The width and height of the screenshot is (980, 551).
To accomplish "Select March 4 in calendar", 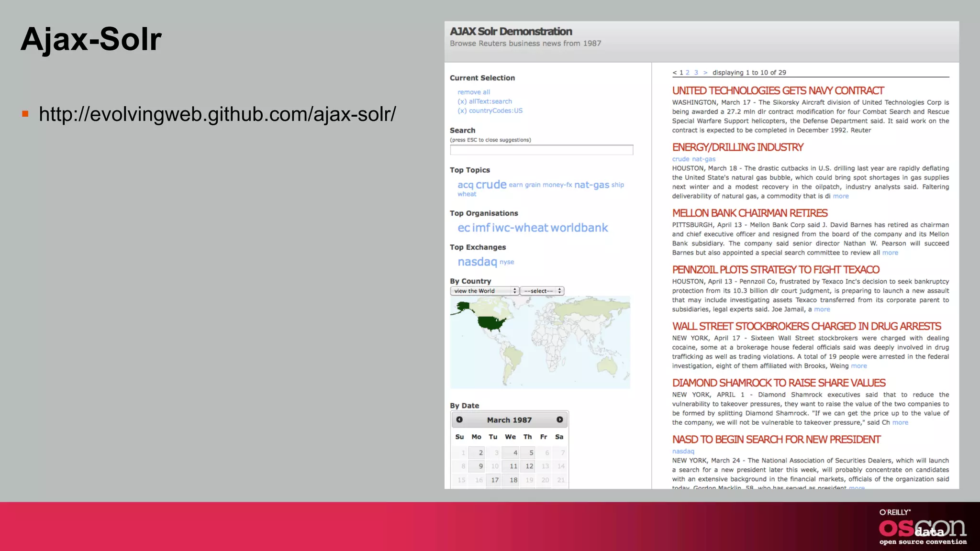I will click(x=511, y=452).
